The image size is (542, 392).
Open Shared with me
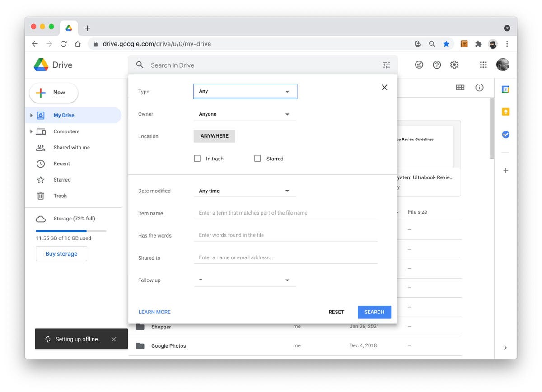click(x=71, y=148)
